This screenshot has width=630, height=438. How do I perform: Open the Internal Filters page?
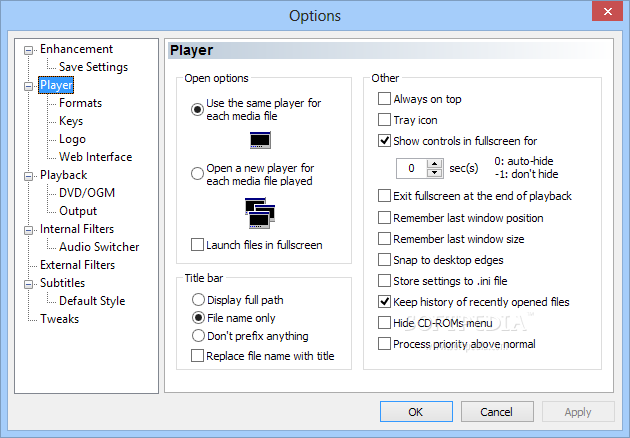coord(77,229)
